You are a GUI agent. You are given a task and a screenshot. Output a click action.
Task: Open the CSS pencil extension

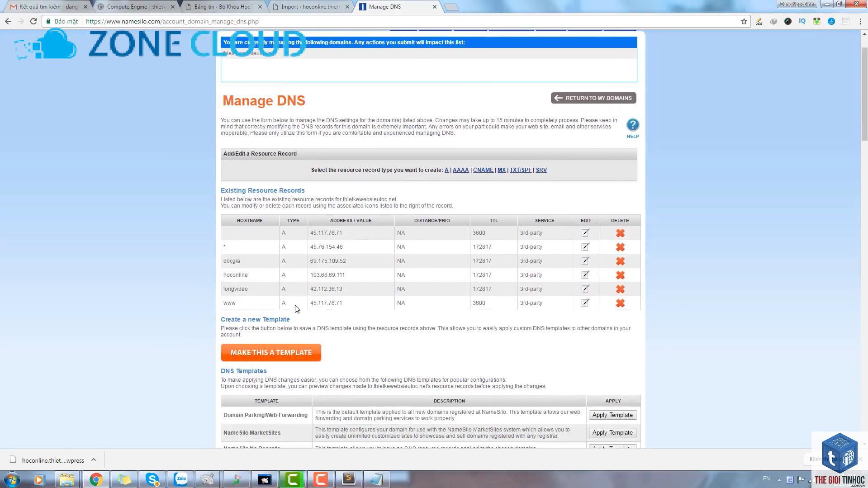pos(759,21)
